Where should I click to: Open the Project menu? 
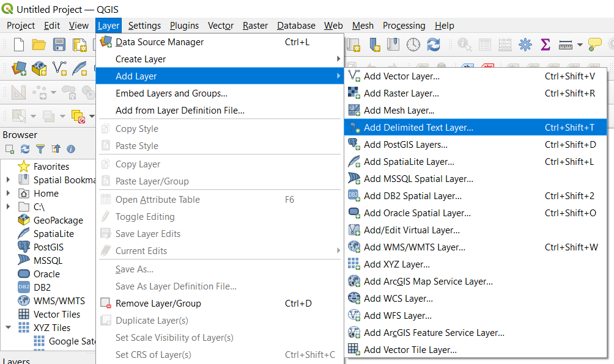coord(21,26)
